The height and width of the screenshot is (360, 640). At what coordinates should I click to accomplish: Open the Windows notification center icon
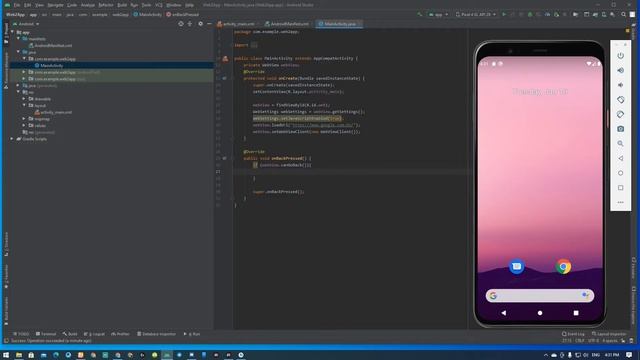click(x=629, y=355)
